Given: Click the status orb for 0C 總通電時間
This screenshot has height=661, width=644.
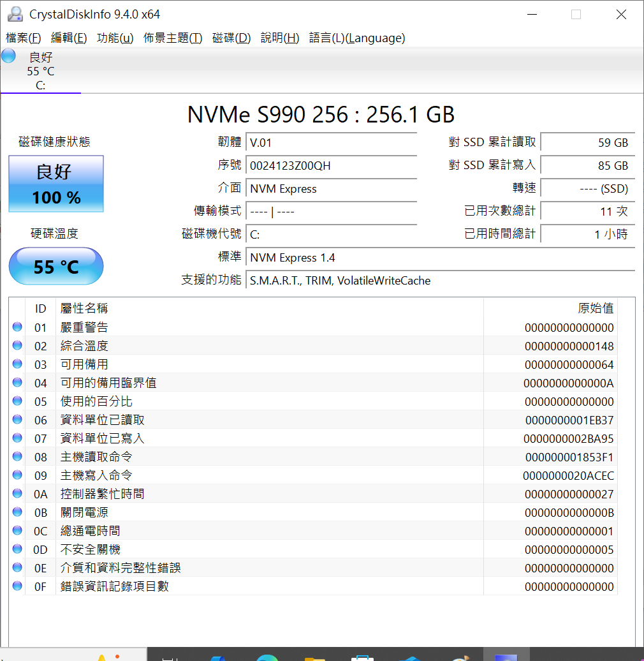Looking at the screenshot, I should tap(17, 530).
